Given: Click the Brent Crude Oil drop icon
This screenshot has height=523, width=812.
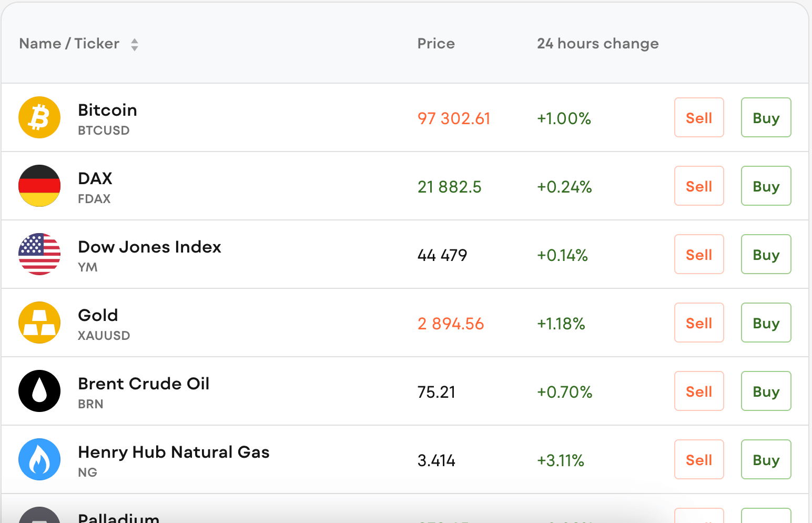Looking at the screenshot, I should [x=39, y=391].
